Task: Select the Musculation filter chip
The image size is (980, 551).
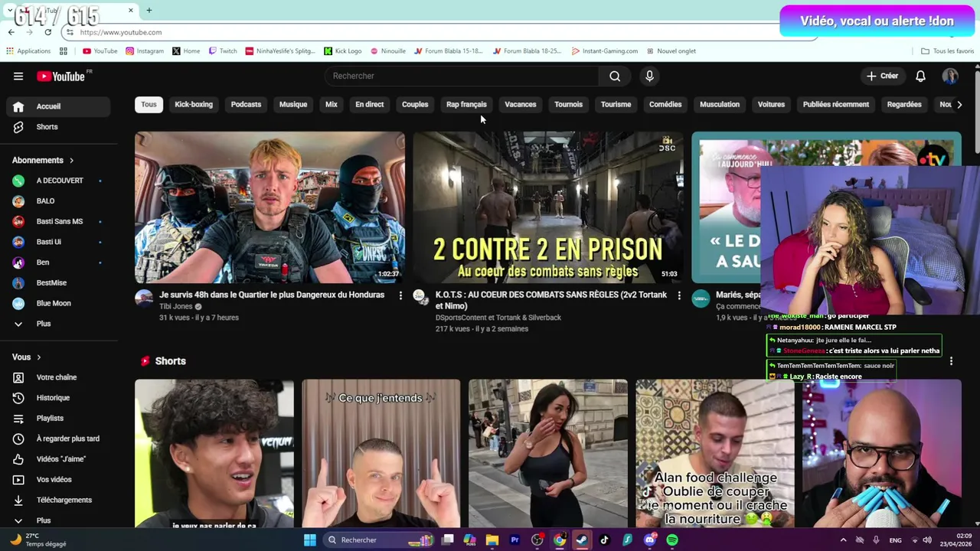Action: pos(720,104)
